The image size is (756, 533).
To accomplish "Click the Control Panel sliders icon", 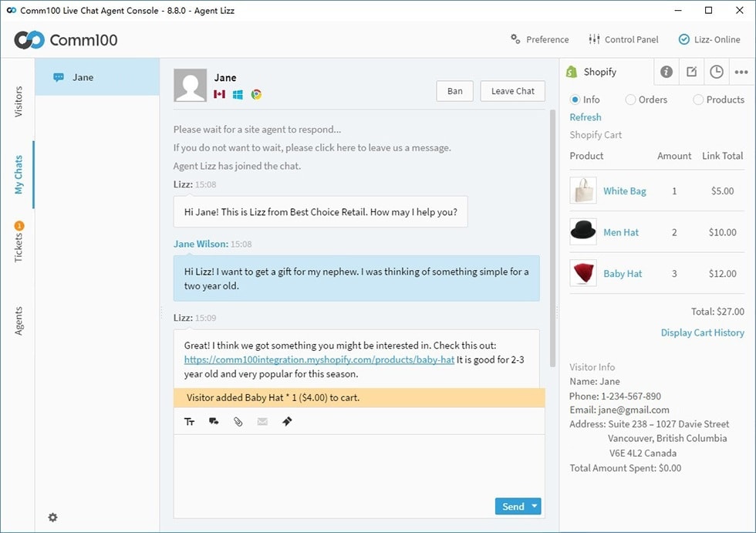I will pos(594,39).
